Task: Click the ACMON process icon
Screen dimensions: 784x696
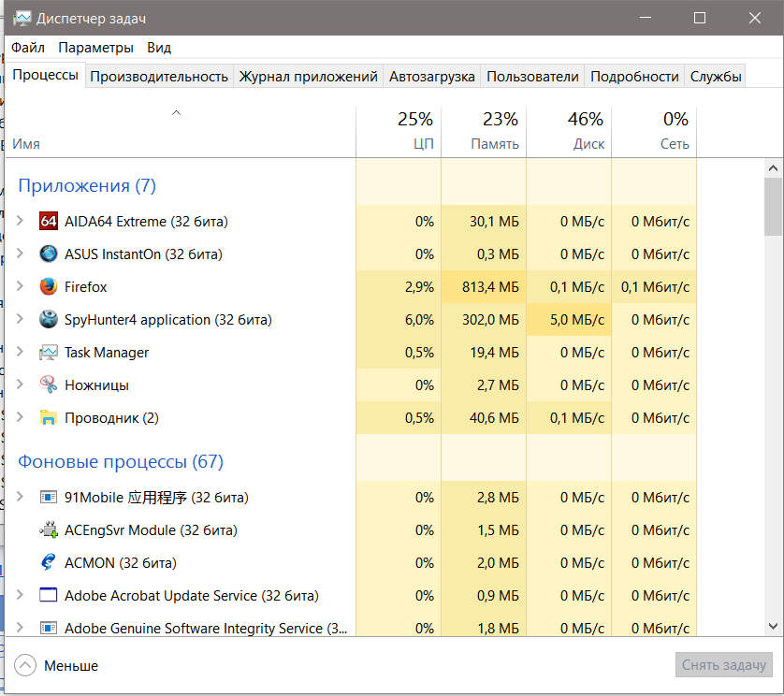Action: pos(49,563)
